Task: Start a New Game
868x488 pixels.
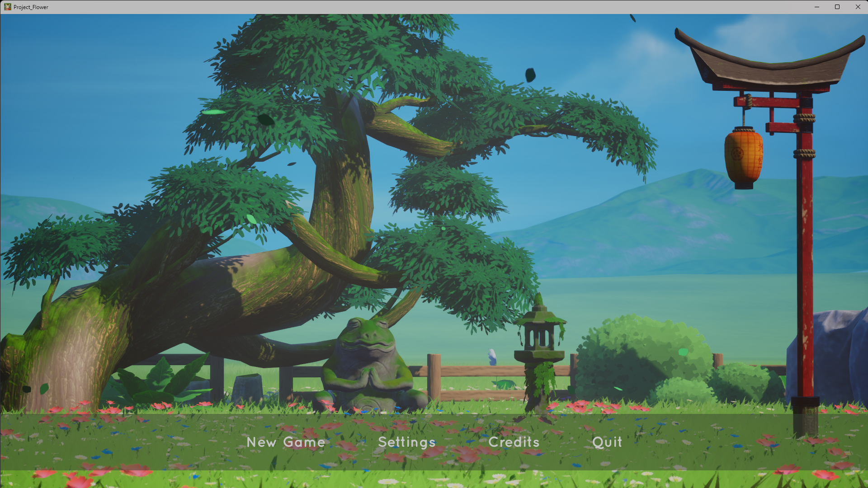Action: (286, 442)
